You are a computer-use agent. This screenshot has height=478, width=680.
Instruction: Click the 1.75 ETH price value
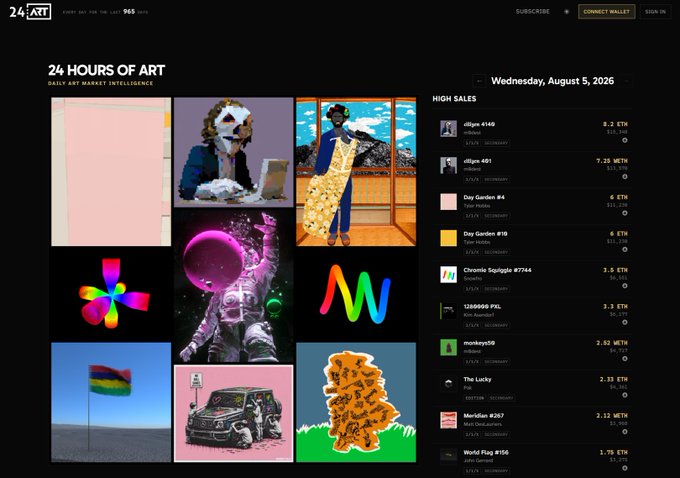pos(614,452)
